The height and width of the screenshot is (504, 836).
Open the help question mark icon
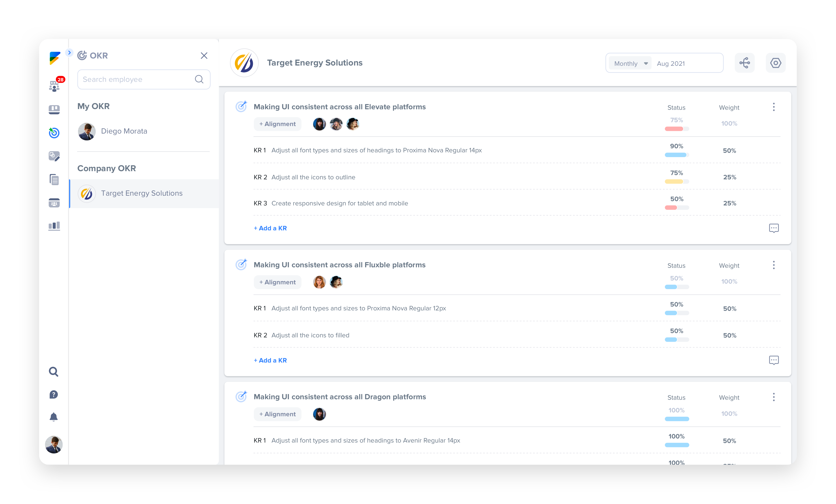[54, 394]
